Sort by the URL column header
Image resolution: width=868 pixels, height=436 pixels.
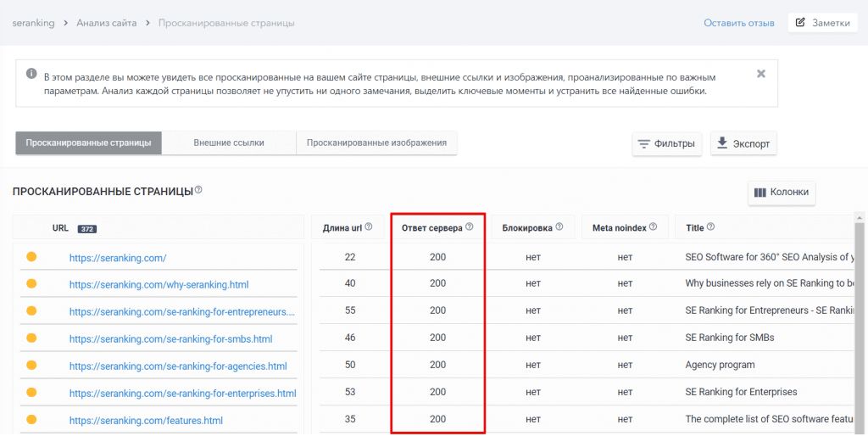coord(60,227)
